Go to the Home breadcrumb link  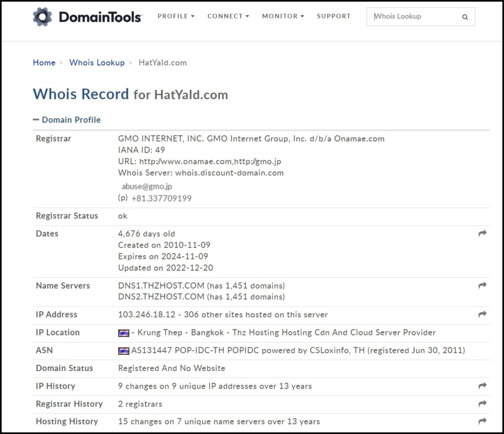44,62
